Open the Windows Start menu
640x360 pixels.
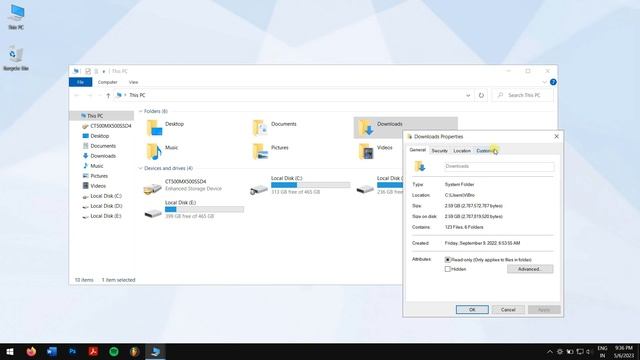tap(10, 351)
